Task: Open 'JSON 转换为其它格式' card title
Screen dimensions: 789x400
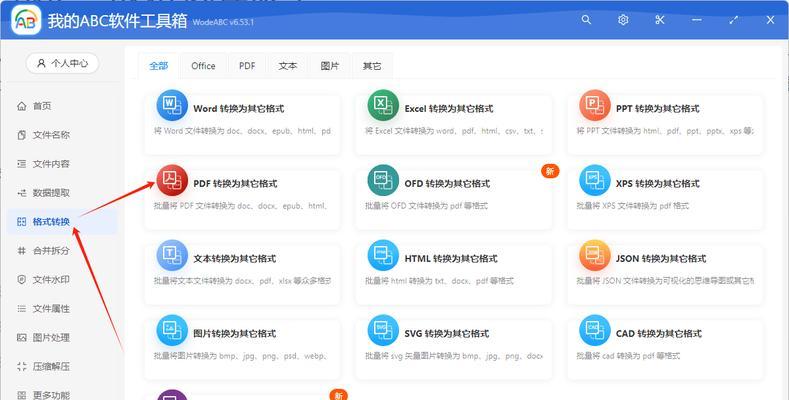Action: point(661,259)
